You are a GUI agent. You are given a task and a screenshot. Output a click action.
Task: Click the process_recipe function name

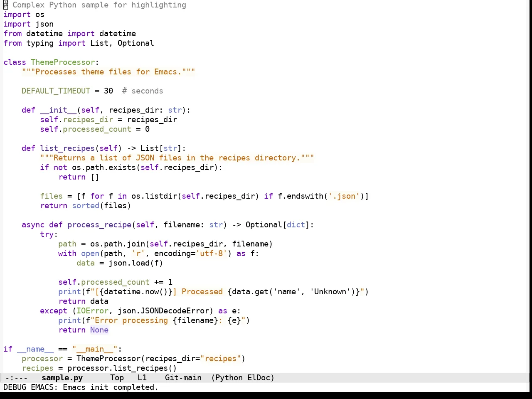click(x=99, y=225)
